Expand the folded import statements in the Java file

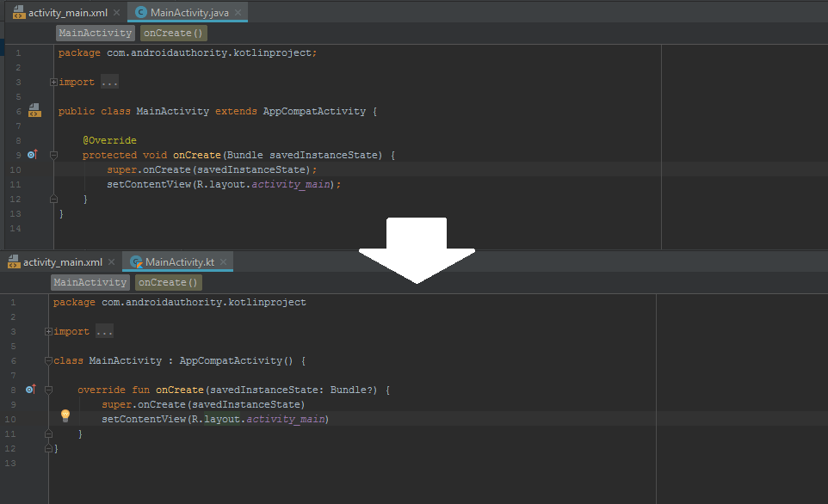[53, 82]
